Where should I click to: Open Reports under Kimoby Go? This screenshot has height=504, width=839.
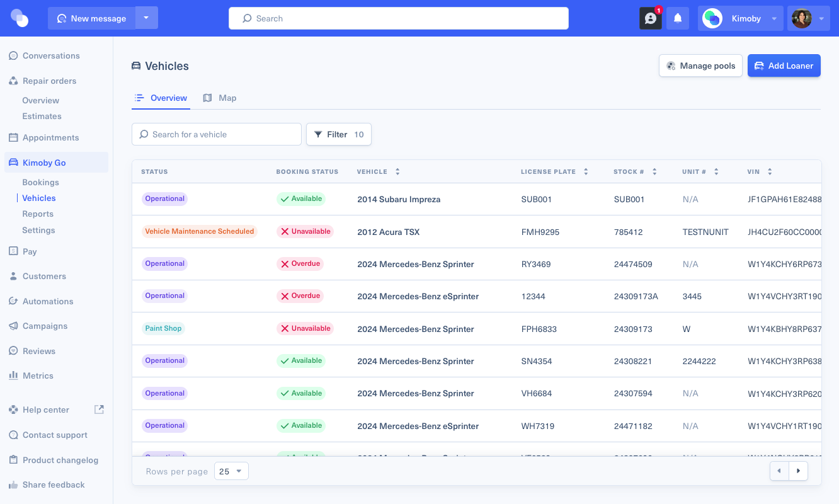click(x=38, y=214)
